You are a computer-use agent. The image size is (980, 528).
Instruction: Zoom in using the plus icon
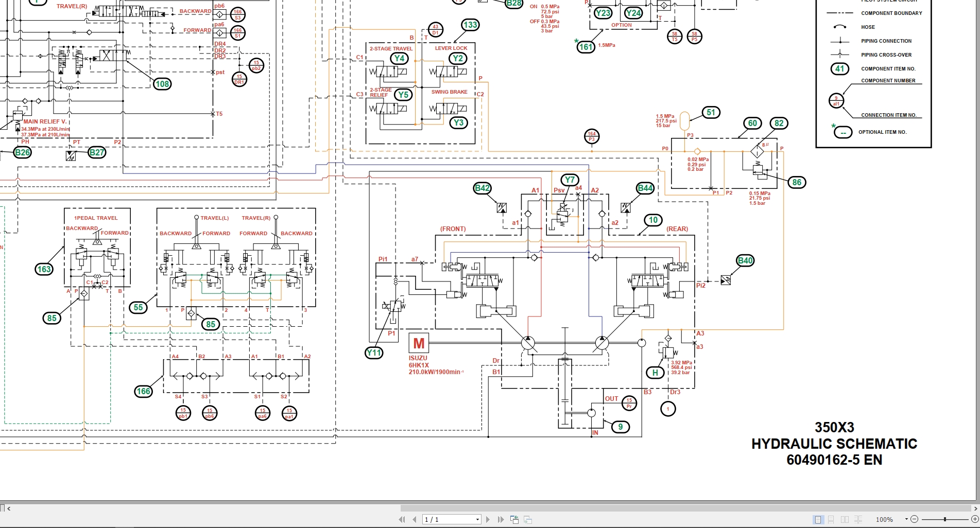[x=975, y=519]
